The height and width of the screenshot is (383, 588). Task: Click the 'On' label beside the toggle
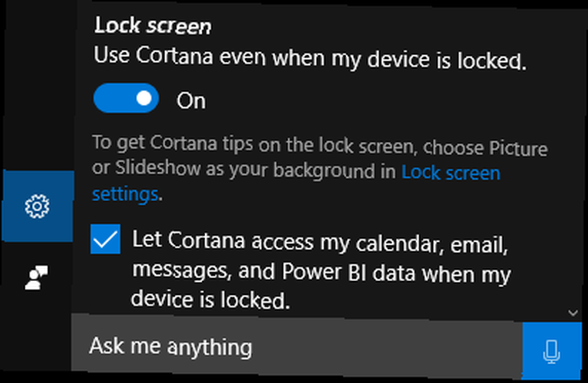tap(191, 101)
